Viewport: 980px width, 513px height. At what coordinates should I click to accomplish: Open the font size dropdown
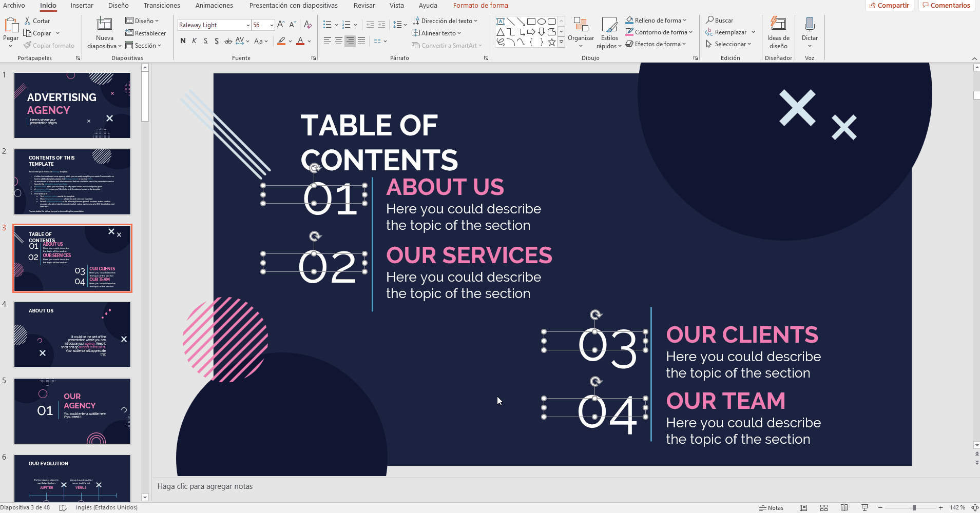(272, 25)
